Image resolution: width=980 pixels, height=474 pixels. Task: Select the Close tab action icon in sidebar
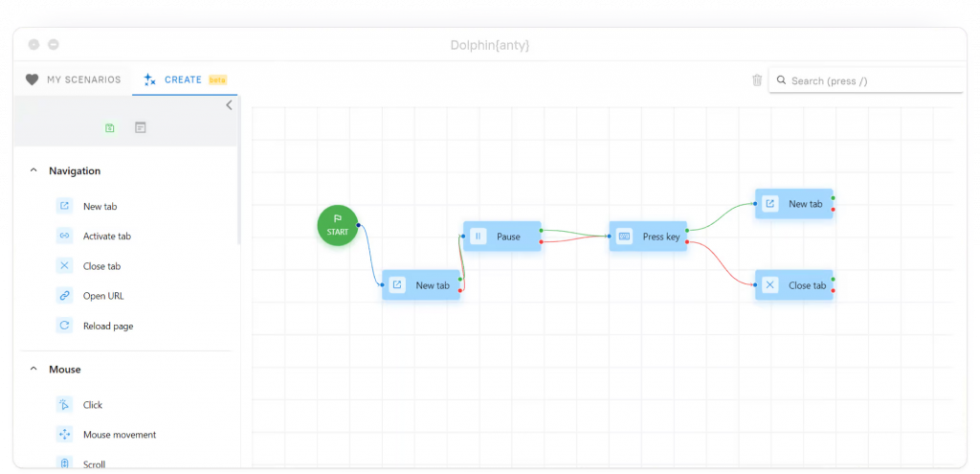coord(64,266)
